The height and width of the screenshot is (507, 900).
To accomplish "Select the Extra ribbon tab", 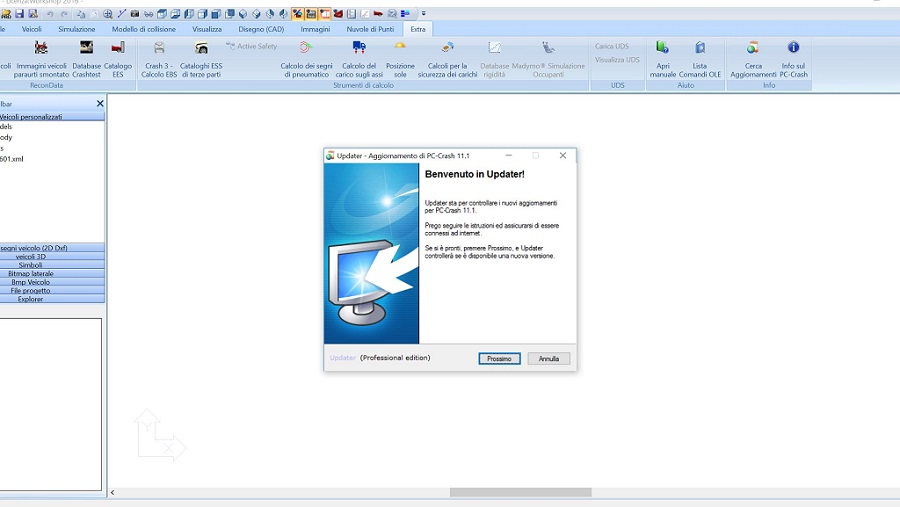I will point(418,29).
